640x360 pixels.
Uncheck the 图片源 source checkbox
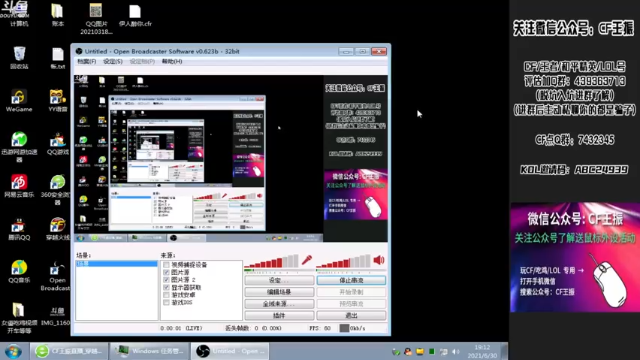166,272
